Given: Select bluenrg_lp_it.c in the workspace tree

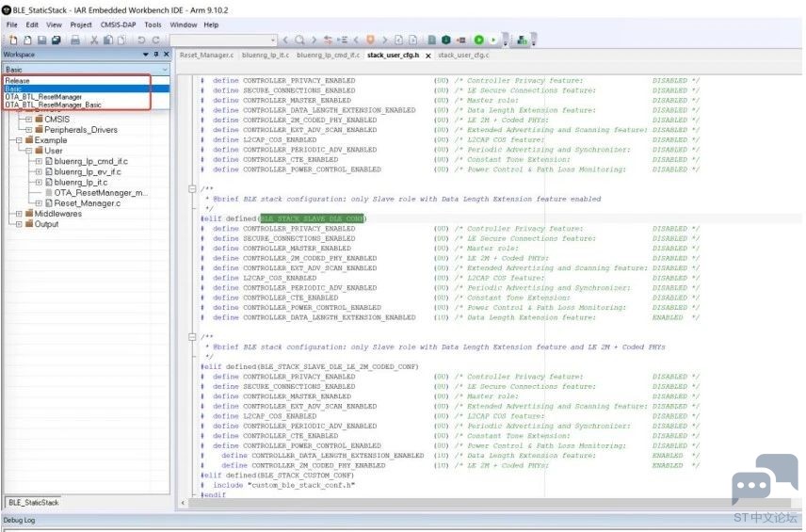Looking at the screenshot, I should (81, 182).
